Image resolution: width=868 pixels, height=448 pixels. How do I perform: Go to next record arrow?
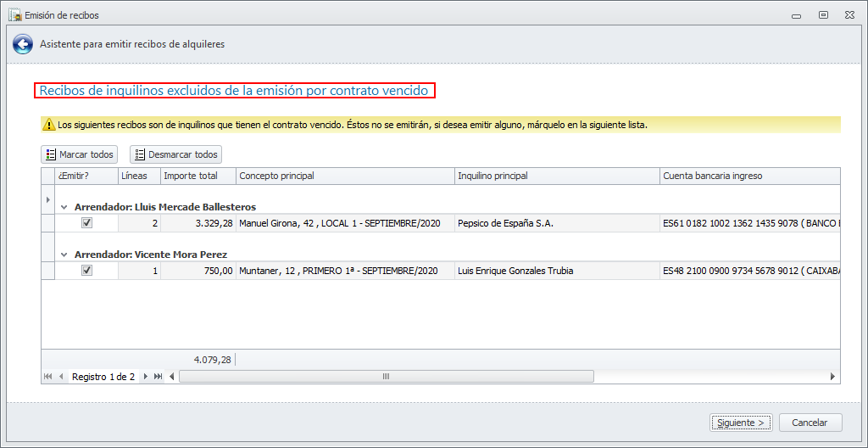coord(146,376)
